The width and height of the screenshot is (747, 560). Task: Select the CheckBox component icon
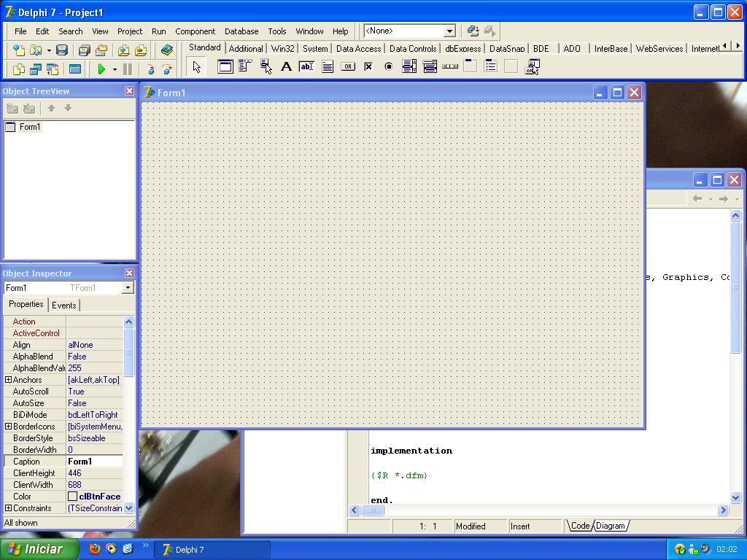[368, 66]
